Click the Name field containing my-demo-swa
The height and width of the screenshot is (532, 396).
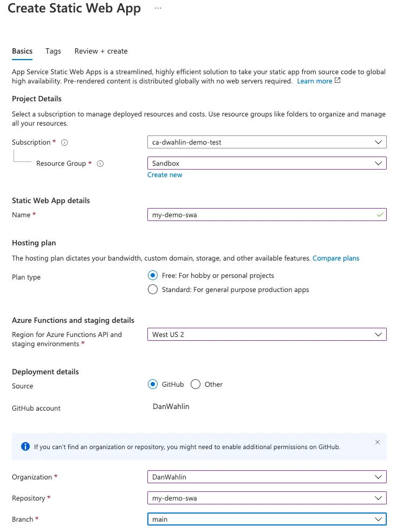coord(261,215)
